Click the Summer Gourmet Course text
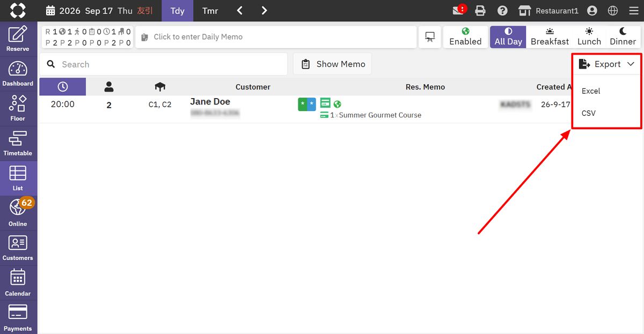644x334 pixels. tap(380, 115)
